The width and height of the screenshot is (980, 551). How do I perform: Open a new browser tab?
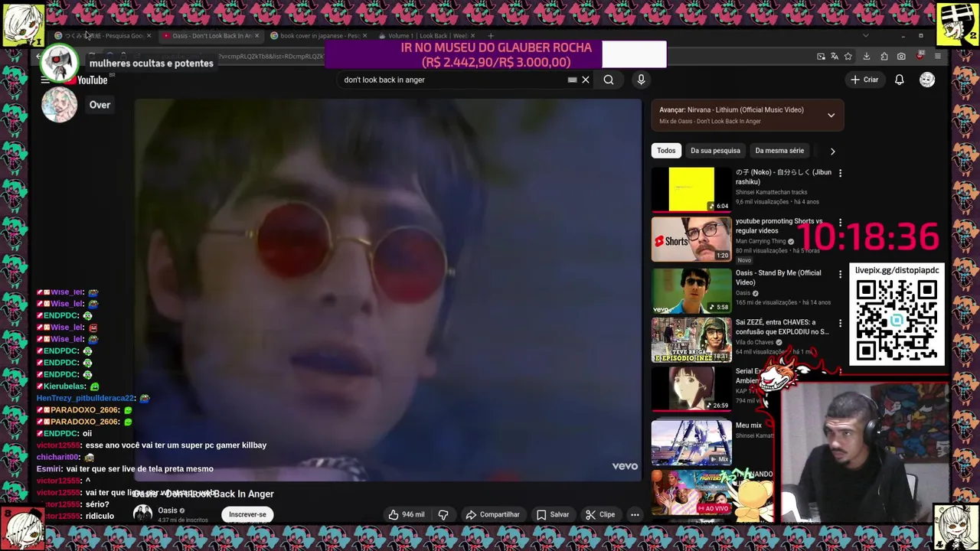coord(491,35)
